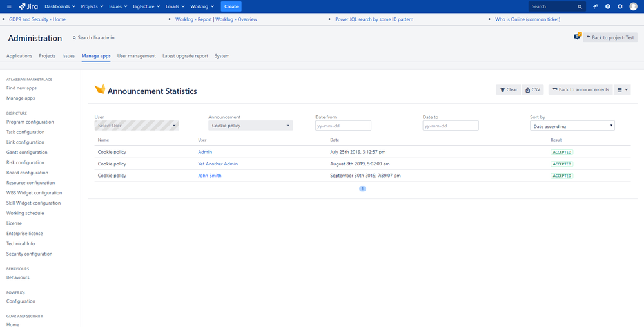Open the BigPicture dropdown menu
Screen dimensions: 644x327
[x=146, y=6]
